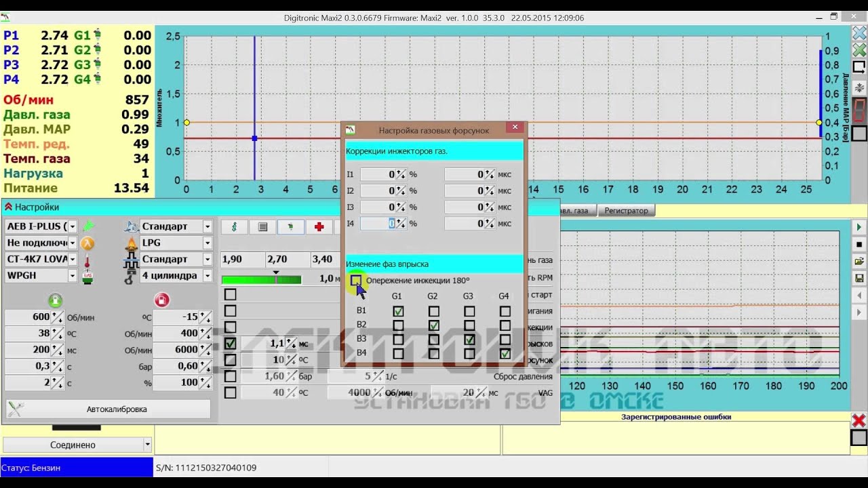Screen dimensions: 868x488
Task: Click stepper for 600 Об/мин
Action: [x=57, y=317]
